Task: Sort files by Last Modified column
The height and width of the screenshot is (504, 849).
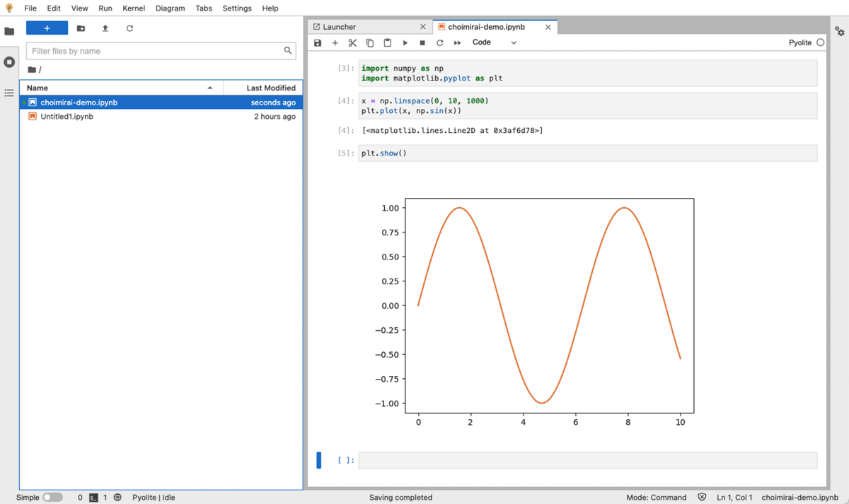Action: 270,88
